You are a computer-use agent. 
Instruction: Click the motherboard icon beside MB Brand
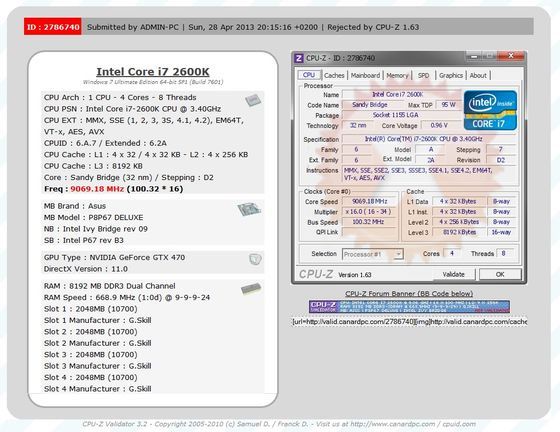(x=249, y=209)
